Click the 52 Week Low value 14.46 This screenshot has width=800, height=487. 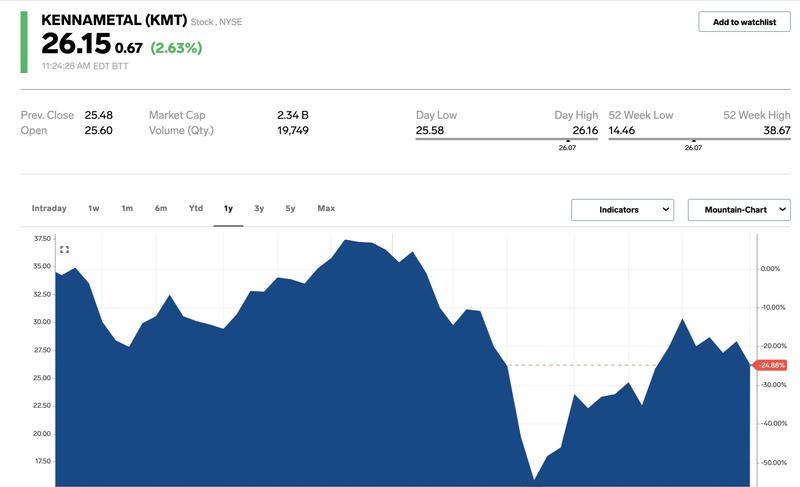pos(621,131)
